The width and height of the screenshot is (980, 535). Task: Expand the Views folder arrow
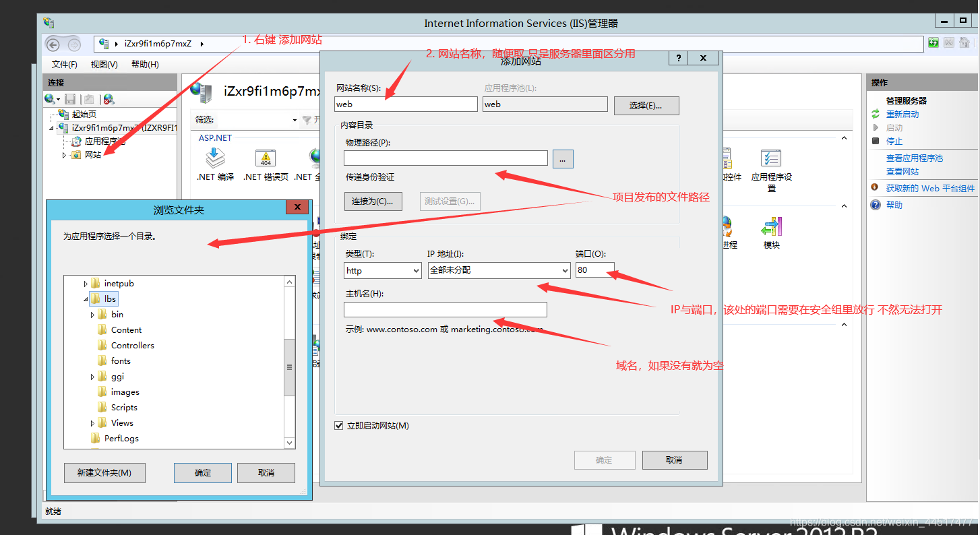click(92, 423)
